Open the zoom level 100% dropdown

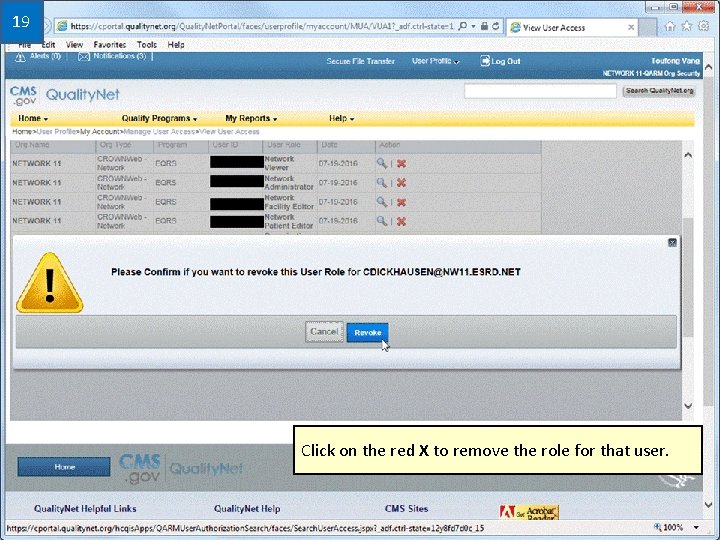[696, 528]
